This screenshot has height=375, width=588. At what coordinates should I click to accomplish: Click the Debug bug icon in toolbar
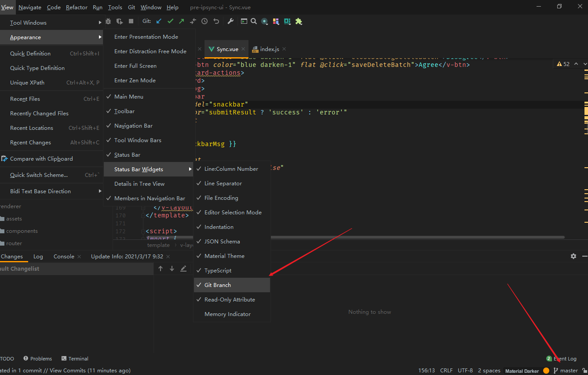[108, 21]
